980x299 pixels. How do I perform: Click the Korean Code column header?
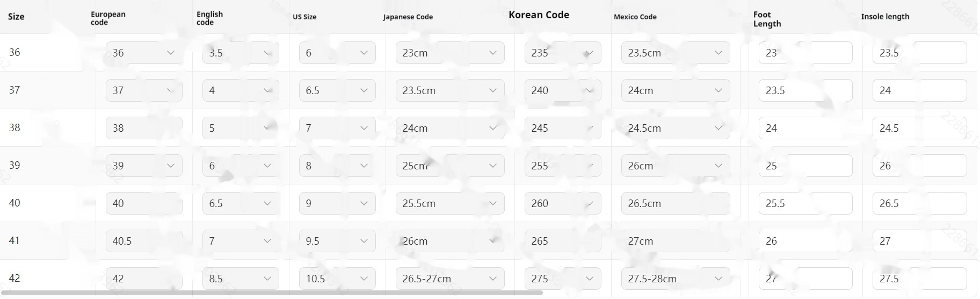coord(539,15)
